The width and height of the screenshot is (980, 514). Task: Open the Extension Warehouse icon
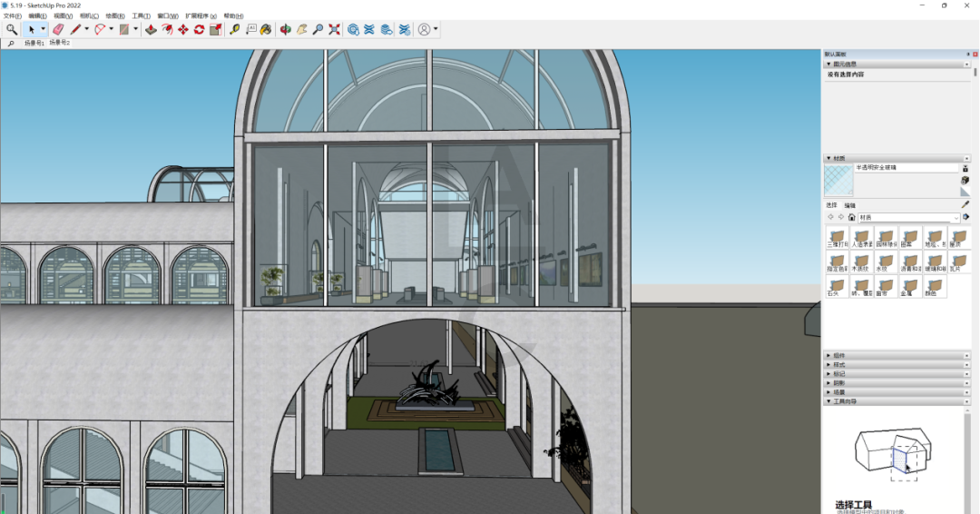[369, 29]
